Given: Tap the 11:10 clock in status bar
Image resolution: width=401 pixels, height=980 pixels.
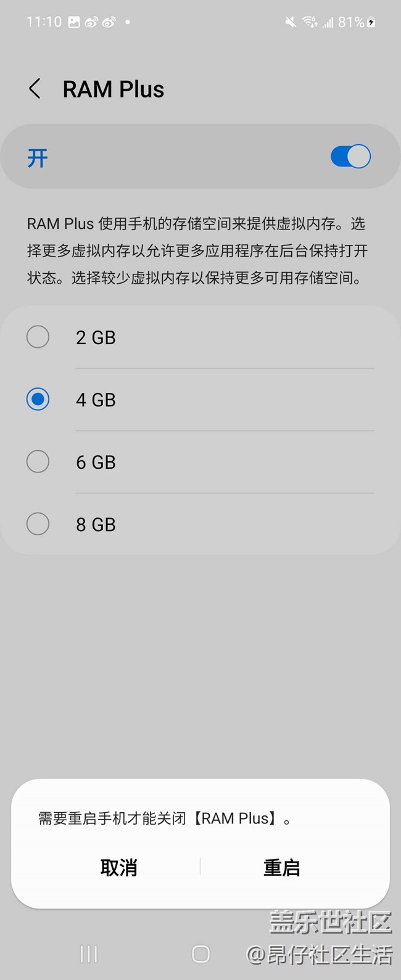Looking at the screenshot, I should click(44, 22).
